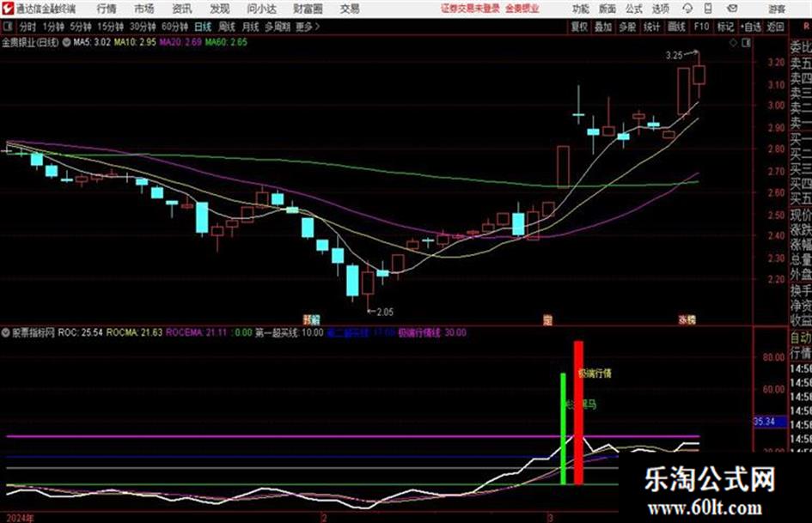Open the 选项 menu
The image size is (812, 523).
[x=660, y=9]
